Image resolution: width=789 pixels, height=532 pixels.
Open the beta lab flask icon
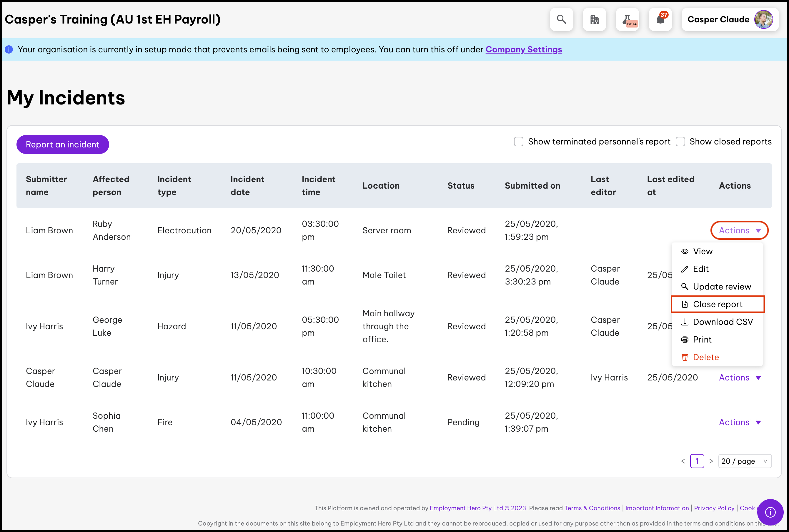pyautogui.click(x=627, y=19)
